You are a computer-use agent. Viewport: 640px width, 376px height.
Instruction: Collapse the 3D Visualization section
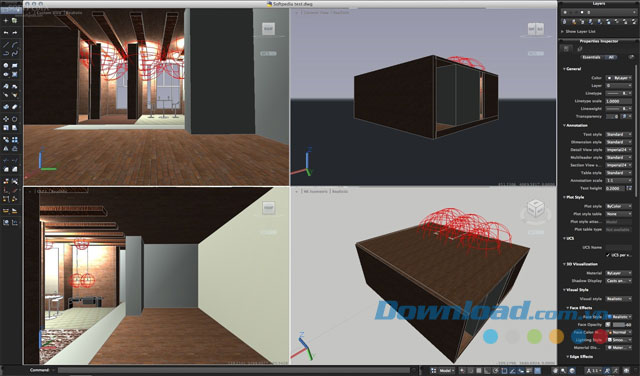tap(564, 264)
